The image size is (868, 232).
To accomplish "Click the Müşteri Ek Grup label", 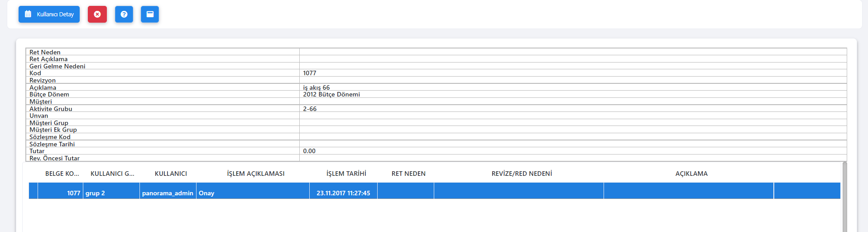I will 53,130.
